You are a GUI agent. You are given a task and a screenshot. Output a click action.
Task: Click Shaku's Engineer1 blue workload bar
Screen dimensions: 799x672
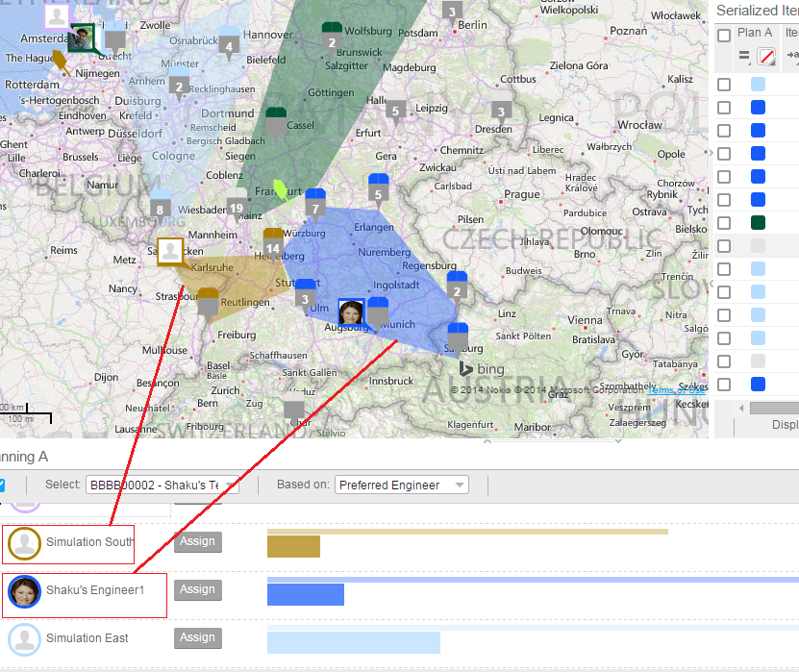tap(305, 595)
